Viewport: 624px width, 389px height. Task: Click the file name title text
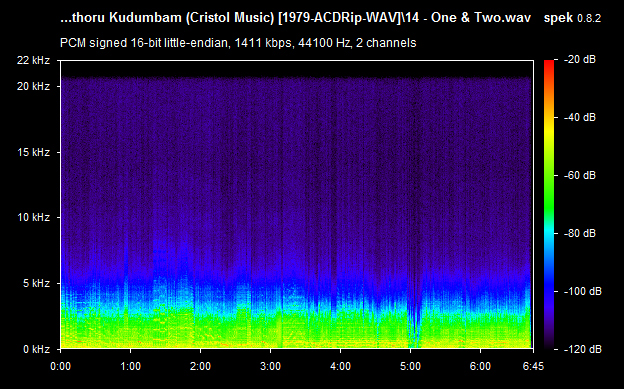click(296, 18)
